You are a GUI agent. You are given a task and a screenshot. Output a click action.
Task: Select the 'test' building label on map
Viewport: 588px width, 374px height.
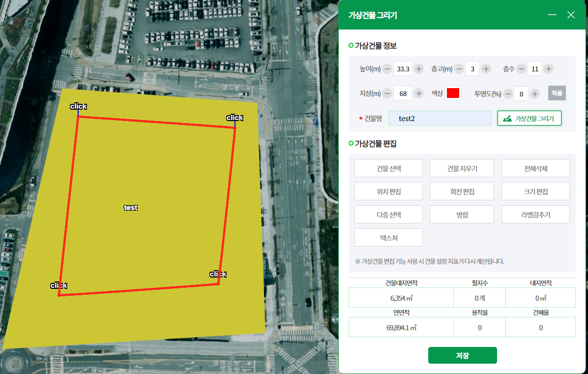[x=130, y=208]
